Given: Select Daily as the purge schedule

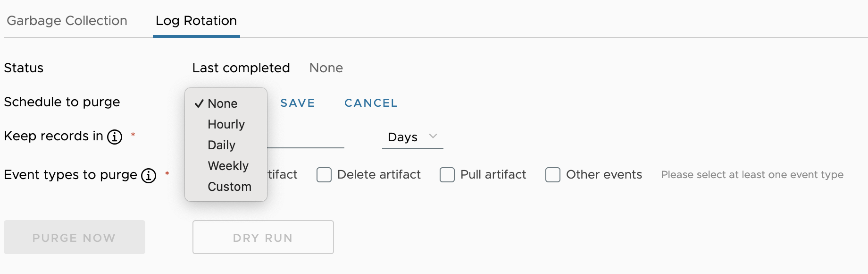Looking at the screenshot, I should pos(221,145).
